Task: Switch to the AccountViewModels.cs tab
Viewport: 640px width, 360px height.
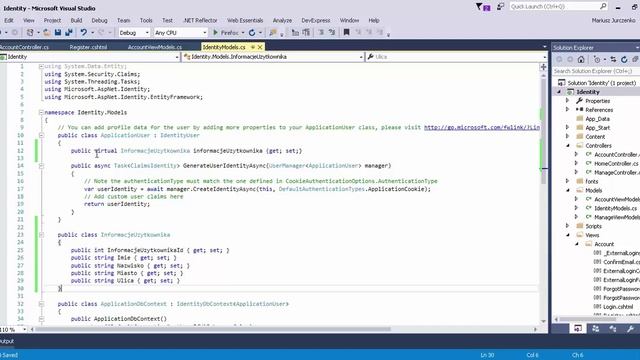Action: point(155,47)
